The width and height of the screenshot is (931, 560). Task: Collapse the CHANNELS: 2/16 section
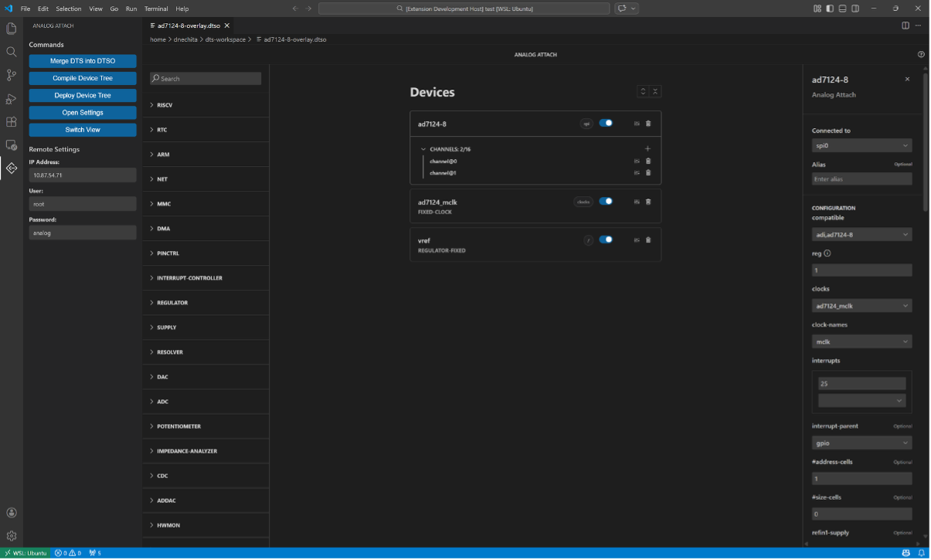(423, 148)
